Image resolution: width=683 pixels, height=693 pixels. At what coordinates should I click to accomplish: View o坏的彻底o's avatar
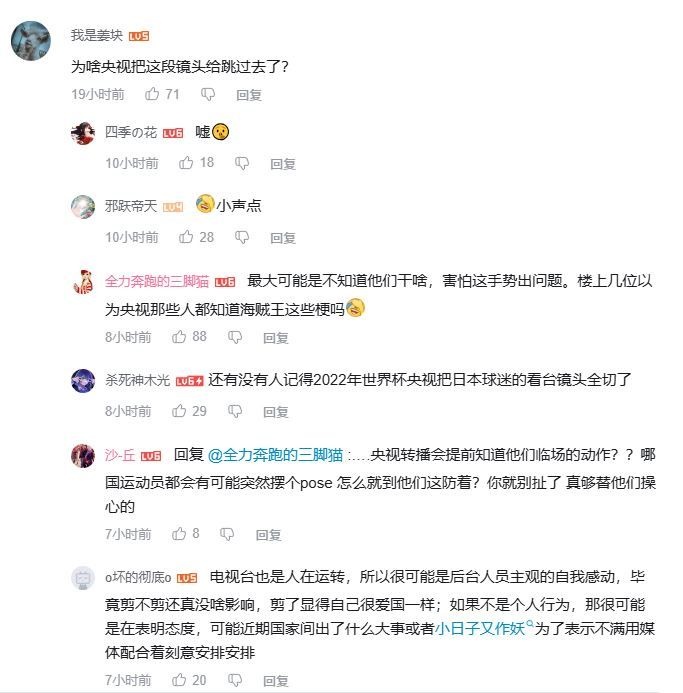[x=83, y=578]
